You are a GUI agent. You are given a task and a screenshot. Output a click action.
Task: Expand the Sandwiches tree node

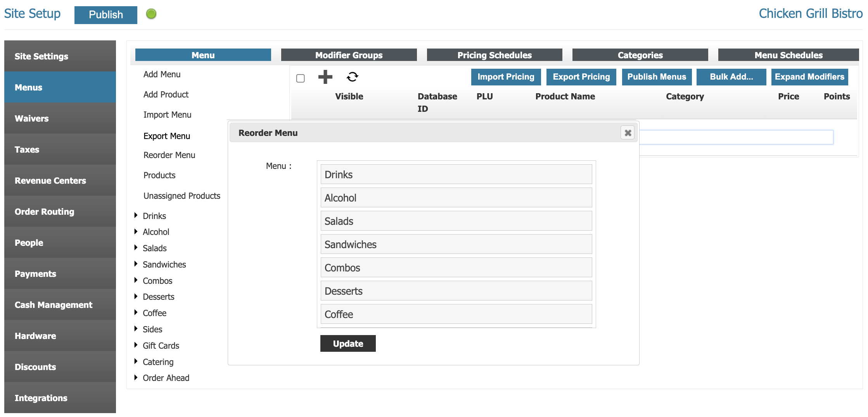[x=136, y=264]
